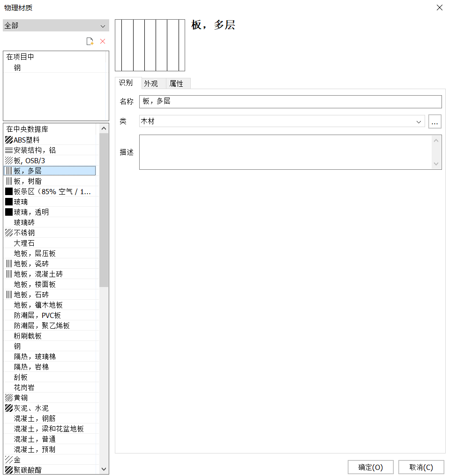Click the hatch icon beside 黄铜
This screenshot has height=476, width=449.
(8, 398)
